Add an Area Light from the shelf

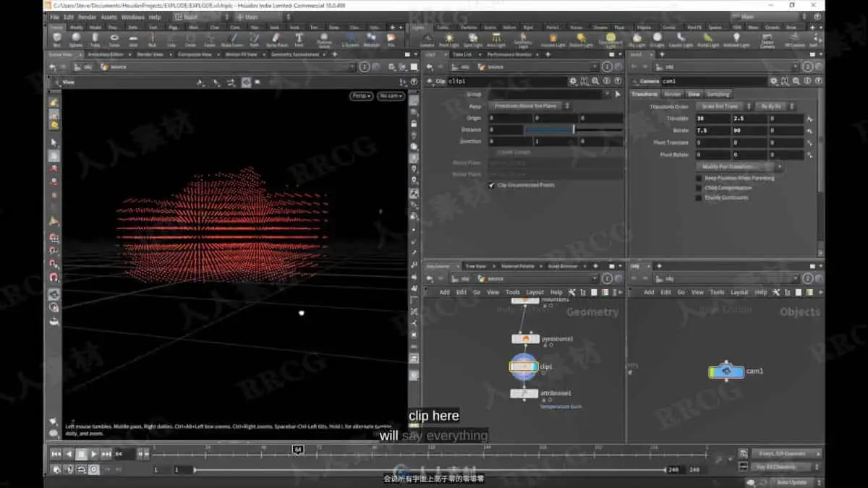pos(497,39)
